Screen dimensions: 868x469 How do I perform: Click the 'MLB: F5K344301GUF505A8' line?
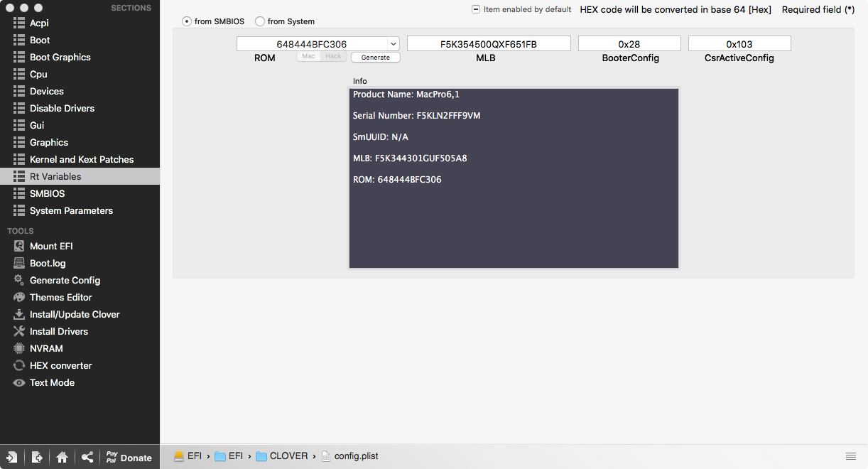click(x=410, y=158)
